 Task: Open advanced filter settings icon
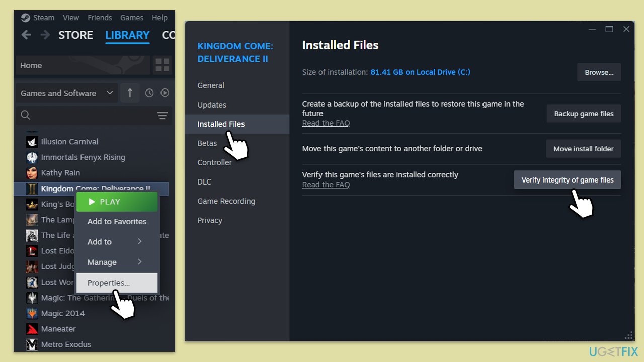pyautogui.click(x=162, y=116)
